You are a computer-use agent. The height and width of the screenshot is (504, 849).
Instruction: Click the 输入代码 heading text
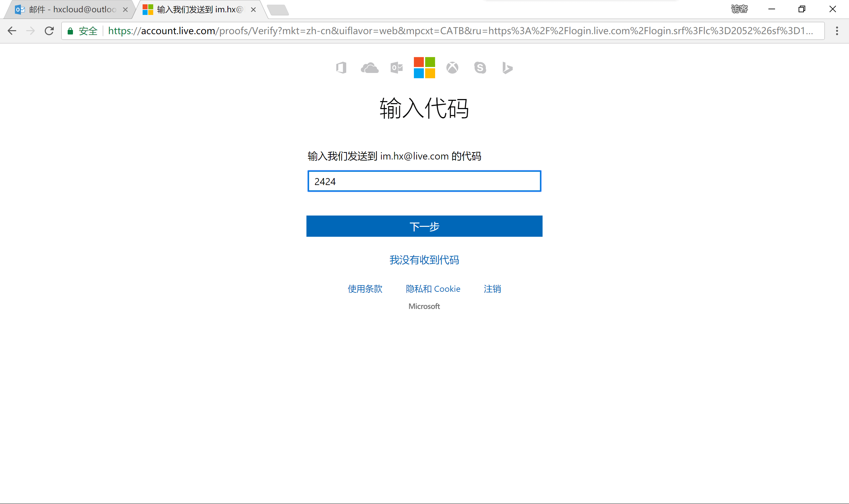424,108
